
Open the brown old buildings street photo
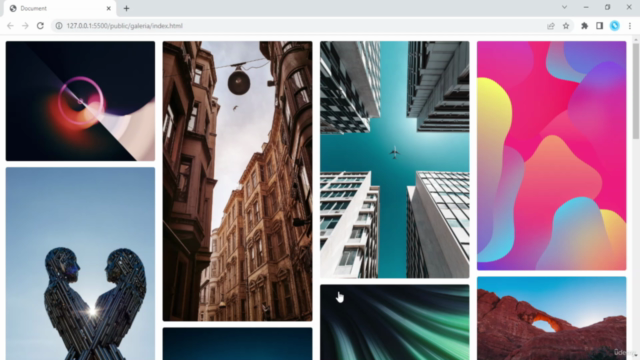[x=238, y=181]
